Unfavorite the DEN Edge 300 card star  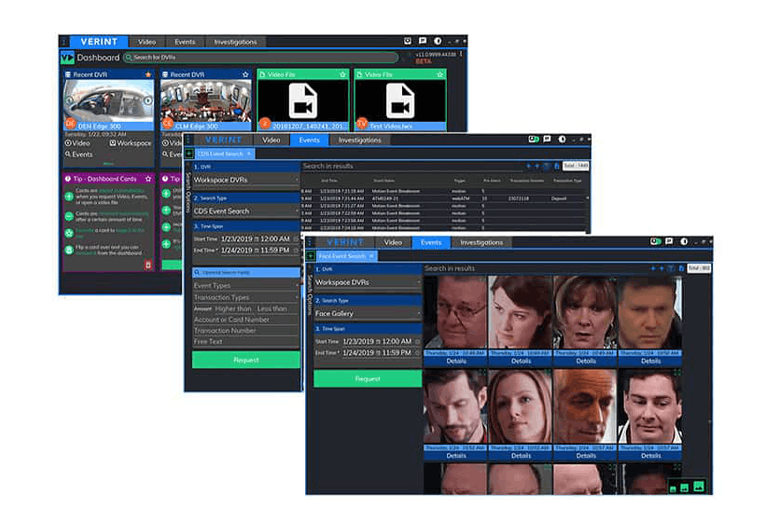[x=148, y=74]
